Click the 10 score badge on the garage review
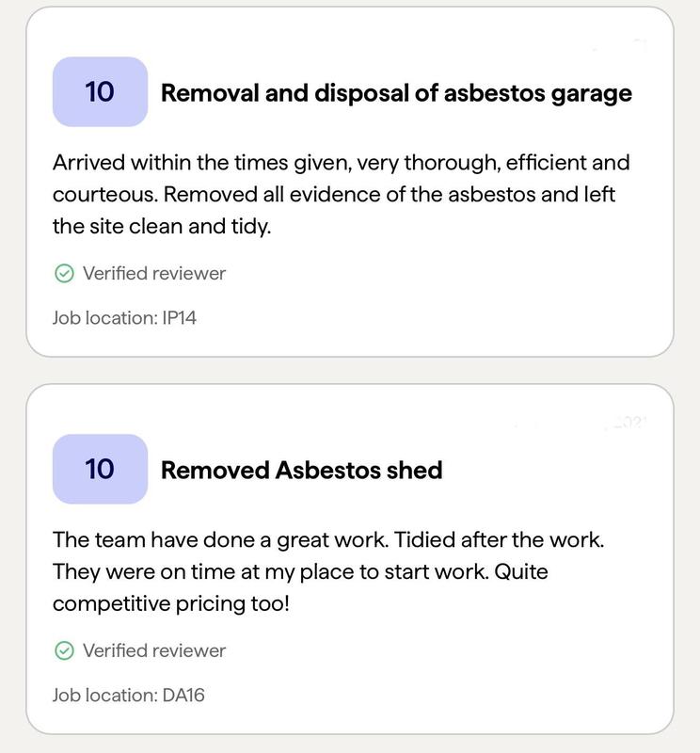This screenshot has width=700, height=753. coord(100,92)
